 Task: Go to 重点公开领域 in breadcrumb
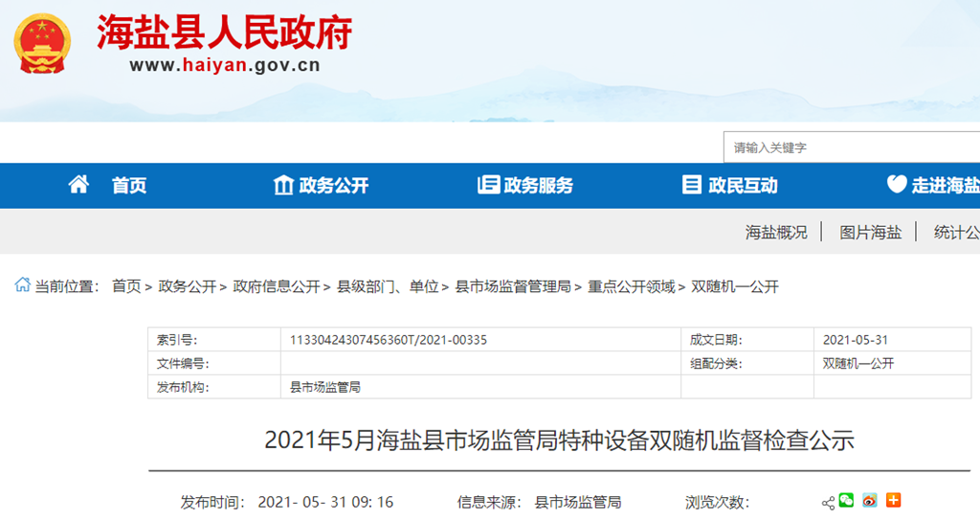[632, 286]
